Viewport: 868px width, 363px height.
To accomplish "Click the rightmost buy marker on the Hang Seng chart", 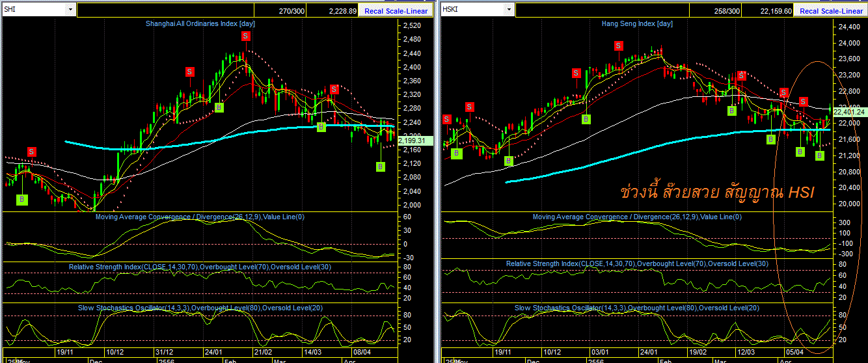I will tap(820, 155).
